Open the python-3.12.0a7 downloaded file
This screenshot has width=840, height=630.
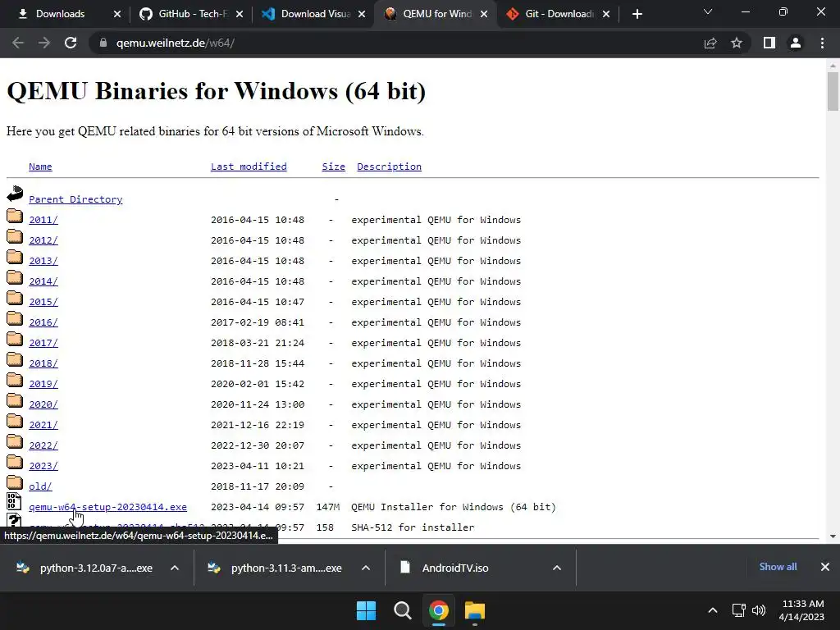point(84,568)
